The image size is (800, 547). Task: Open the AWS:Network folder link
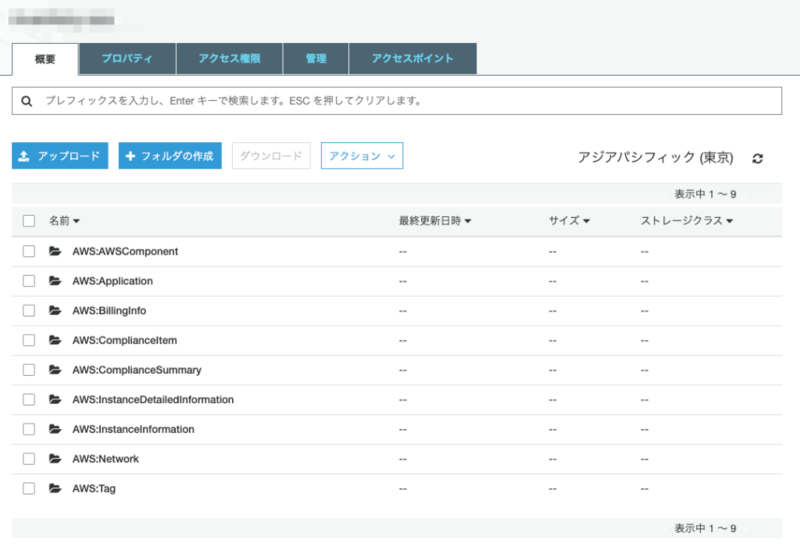point(106,458)
